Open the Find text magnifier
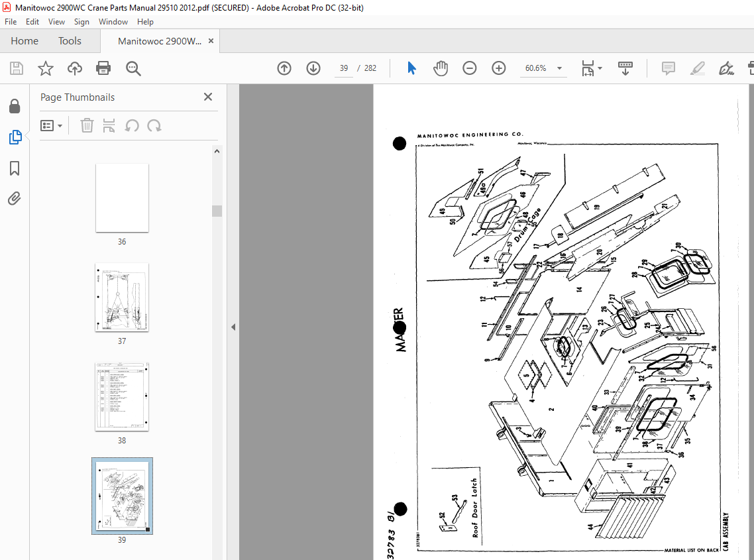This screenshot has height=560, width=754. 133,68
